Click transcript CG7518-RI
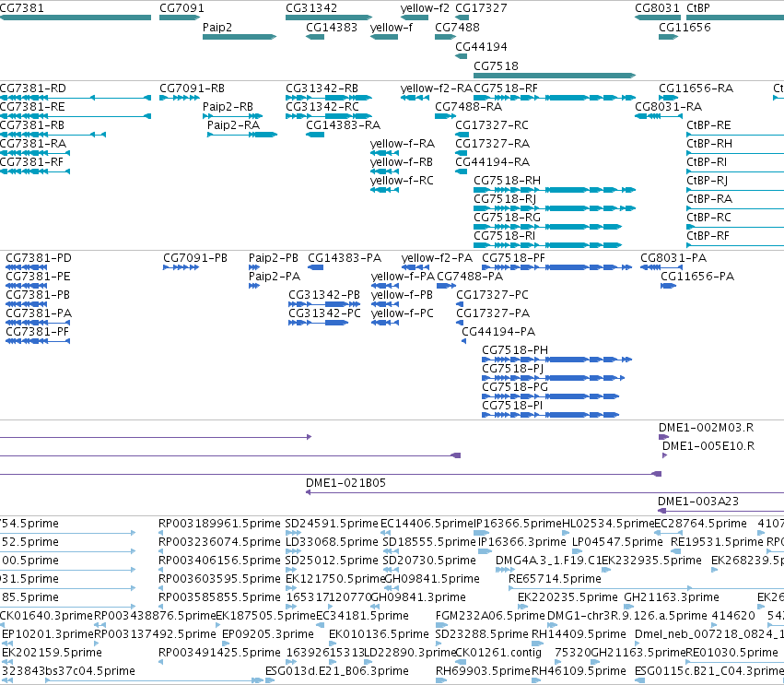The image size is (784, 685). [x=504, y=236]
